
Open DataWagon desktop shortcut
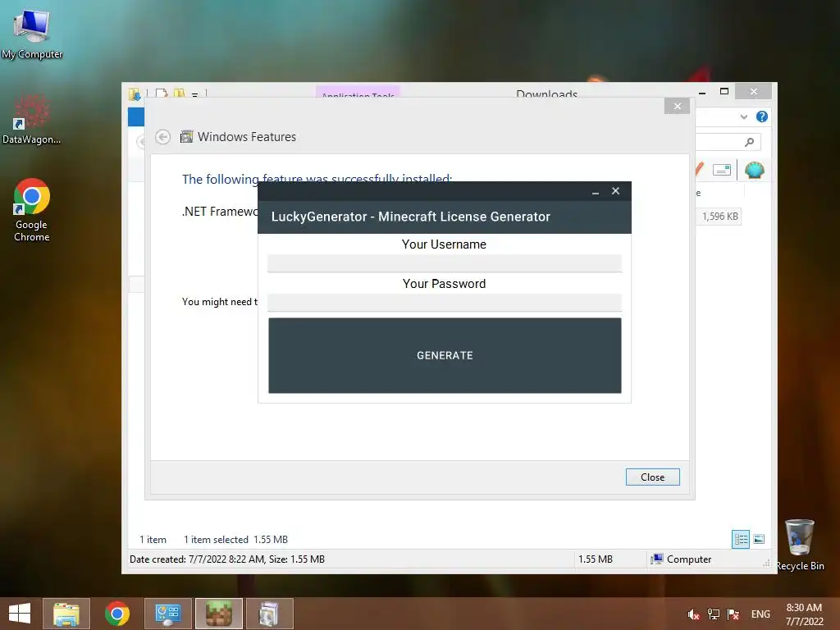point(31,120)
